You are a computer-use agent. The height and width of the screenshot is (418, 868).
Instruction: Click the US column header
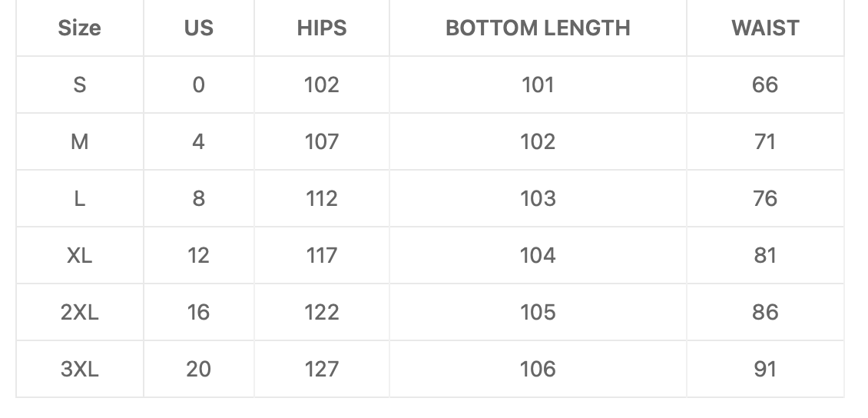[x=199, y=28]
